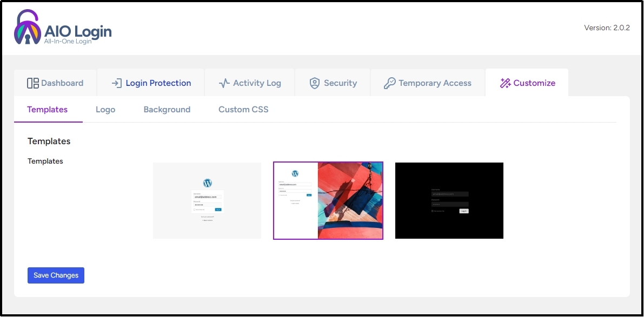Switch to the Logo sub-tab

tap(105, 109)
